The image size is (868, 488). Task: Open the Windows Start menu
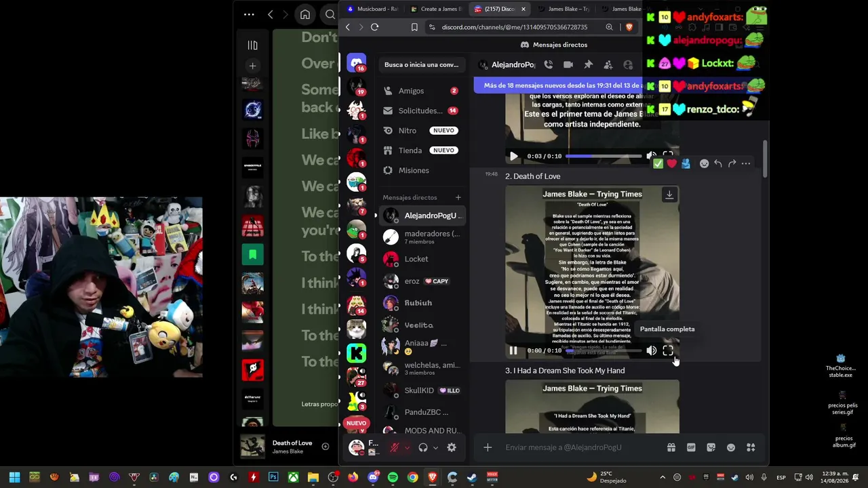point(14,477)
